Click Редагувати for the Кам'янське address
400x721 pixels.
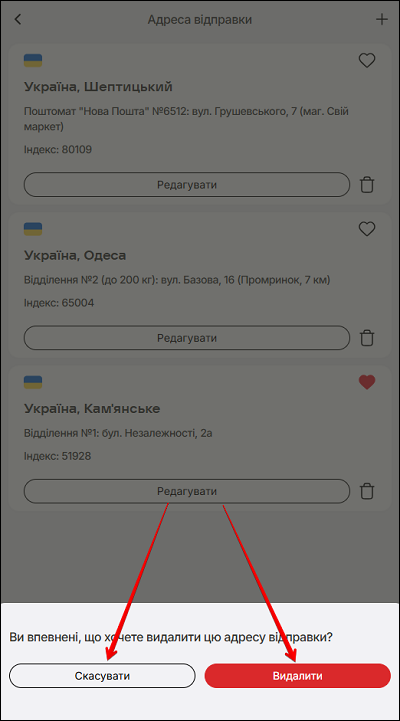pyautogui.click(x=187, y=491)
